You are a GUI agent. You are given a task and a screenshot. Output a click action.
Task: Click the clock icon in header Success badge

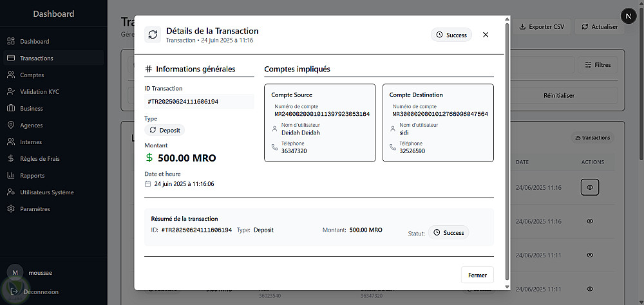coord(439,35)
